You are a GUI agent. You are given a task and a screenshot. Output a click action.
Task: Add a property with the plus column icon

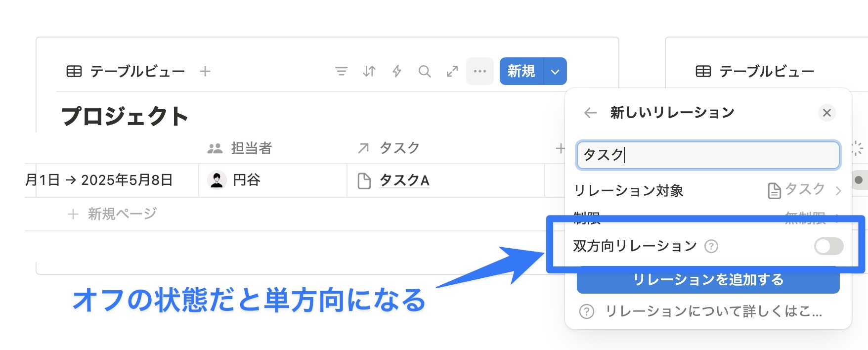tap(560, 148)
